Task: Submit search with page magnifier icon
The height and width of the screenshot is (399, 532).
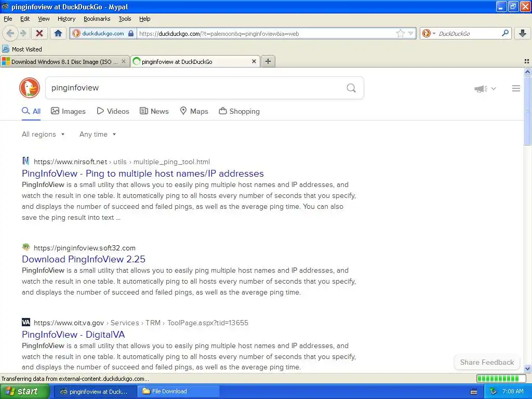Action: (351, 88)
